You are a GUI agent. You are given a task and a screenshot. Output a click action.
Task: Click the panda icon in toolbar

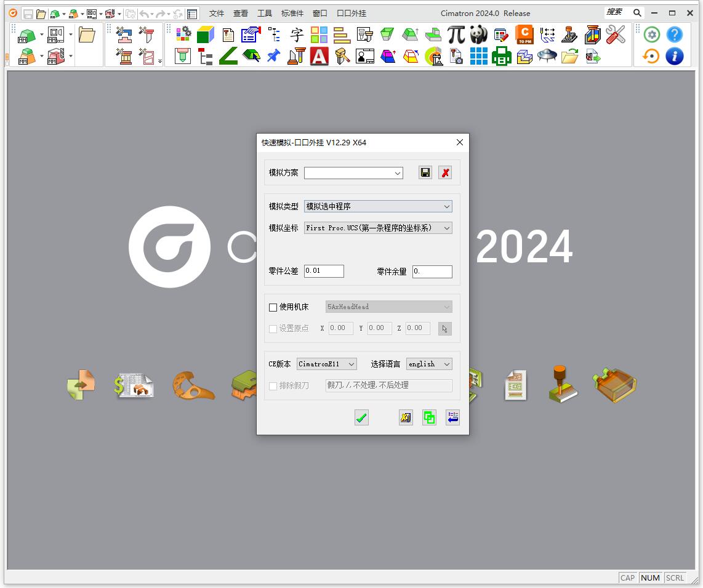[x=479, y=34]
